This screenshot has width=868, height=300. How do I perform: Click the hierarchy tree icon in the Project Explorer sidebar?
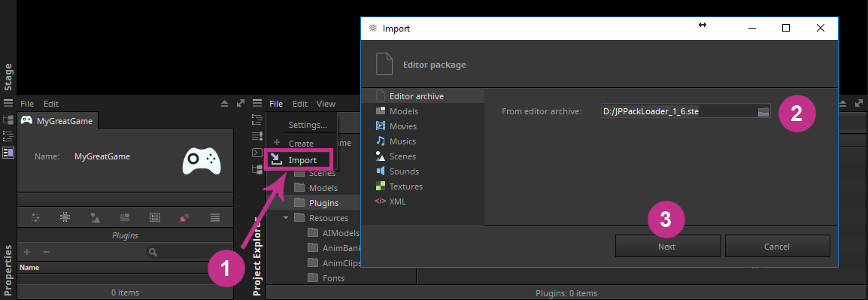(256, 169)
